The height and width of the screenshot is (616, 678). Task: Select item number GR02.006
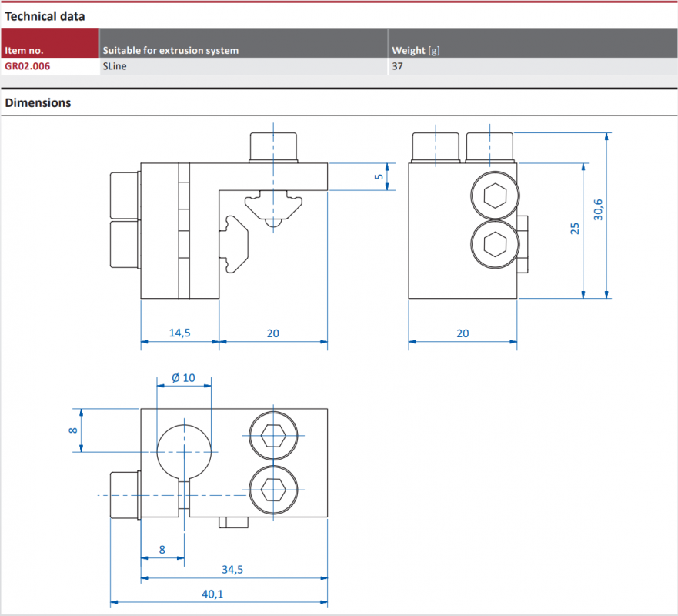point(27,66)
